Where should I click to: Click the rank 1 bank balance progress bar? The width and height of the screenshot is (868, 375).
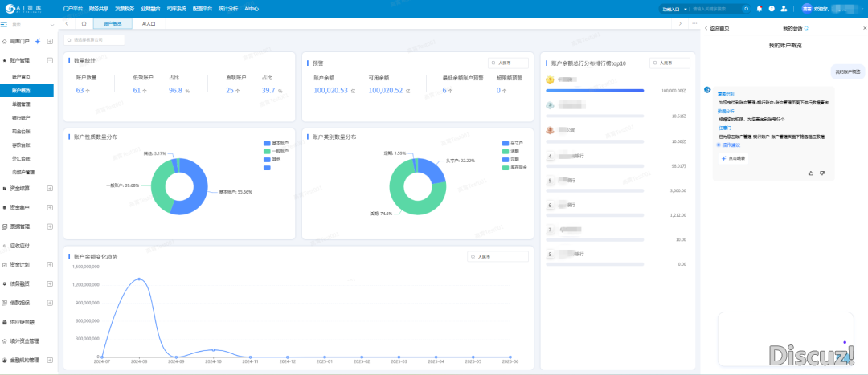(595, 90)
